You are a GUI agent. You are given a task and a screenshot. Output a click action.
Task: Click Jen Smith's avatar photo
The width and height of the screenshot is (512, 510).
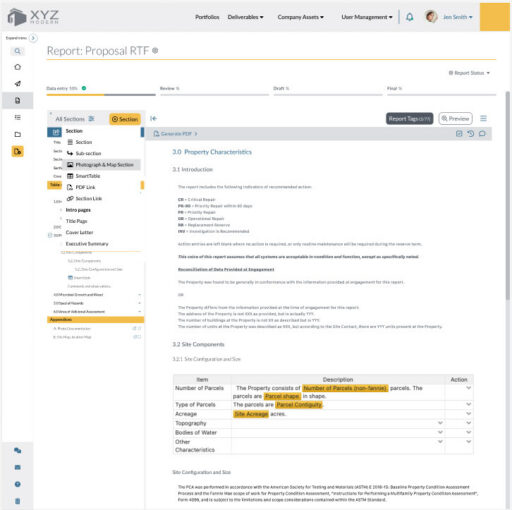click(431, 16)
